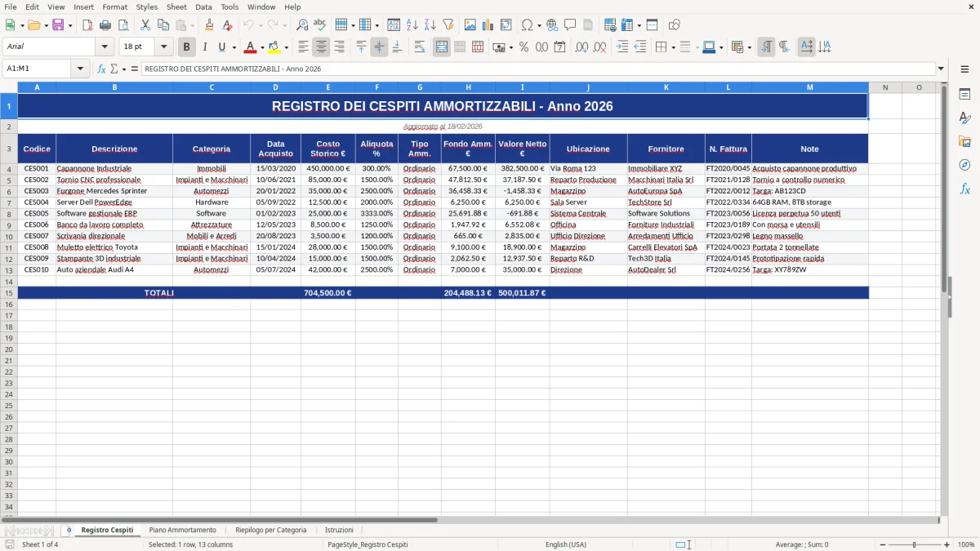Open the Data menu

[203, 7]
